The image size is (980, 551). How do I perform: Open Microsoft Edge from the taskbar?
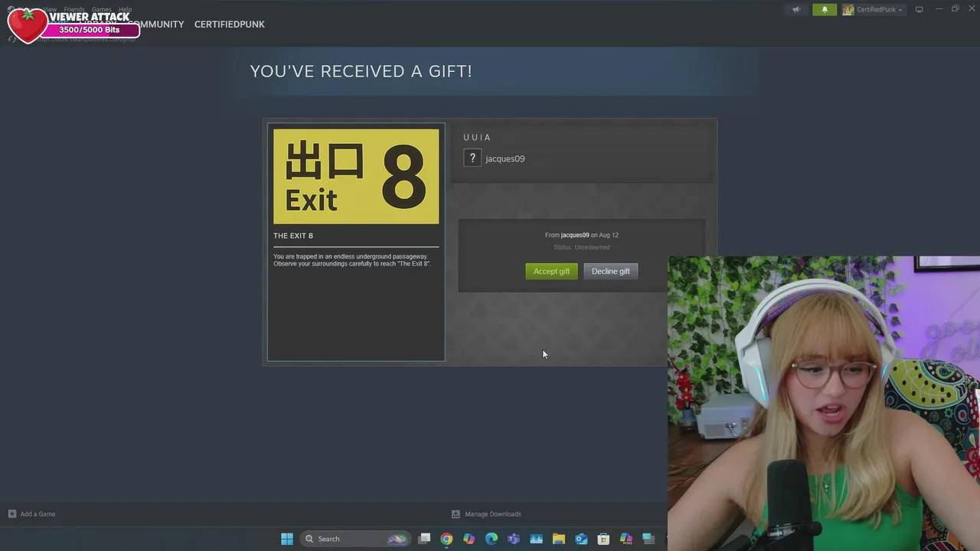tap(492, 539)
